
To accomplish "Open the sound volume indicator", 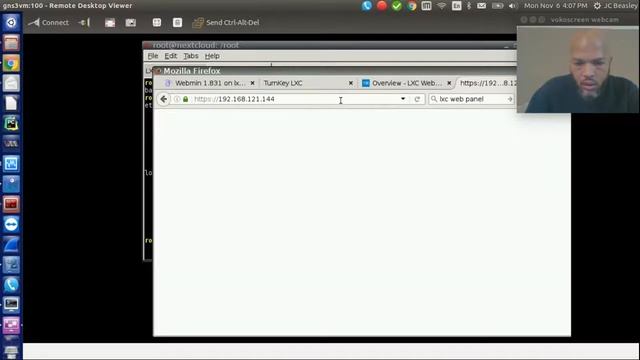I will (513, 6).
